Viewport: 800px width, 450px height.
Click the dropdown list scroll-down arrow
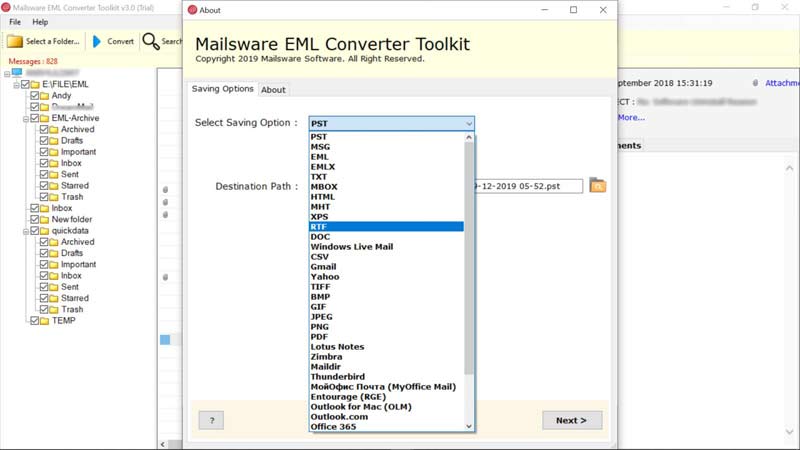[x=469, y=427]
